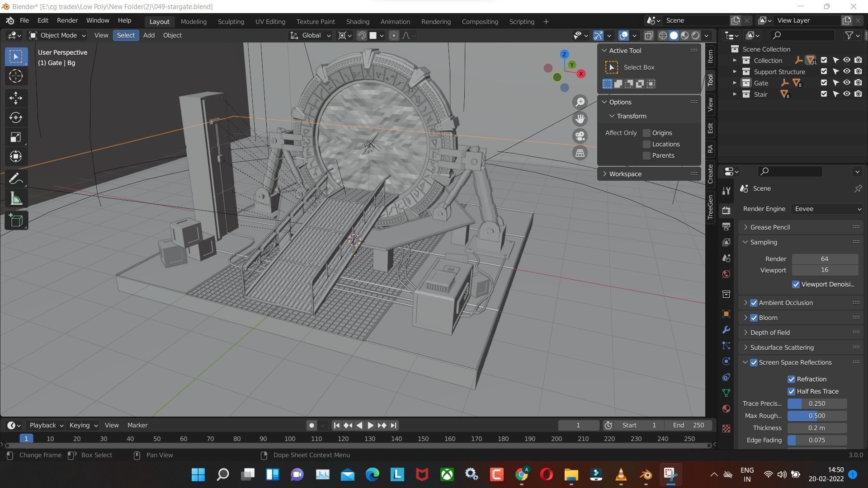Click Play in the timeline playback controls

click(370, 425)
